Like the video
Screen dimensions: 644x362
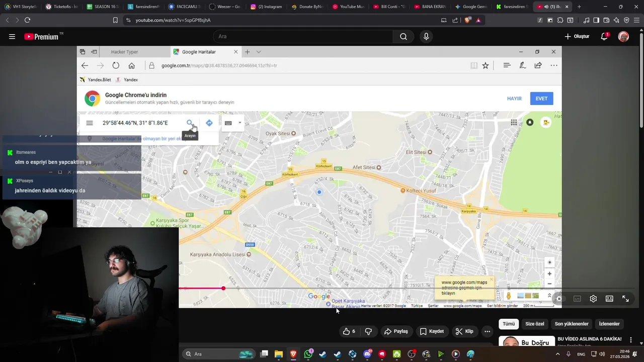349,331
